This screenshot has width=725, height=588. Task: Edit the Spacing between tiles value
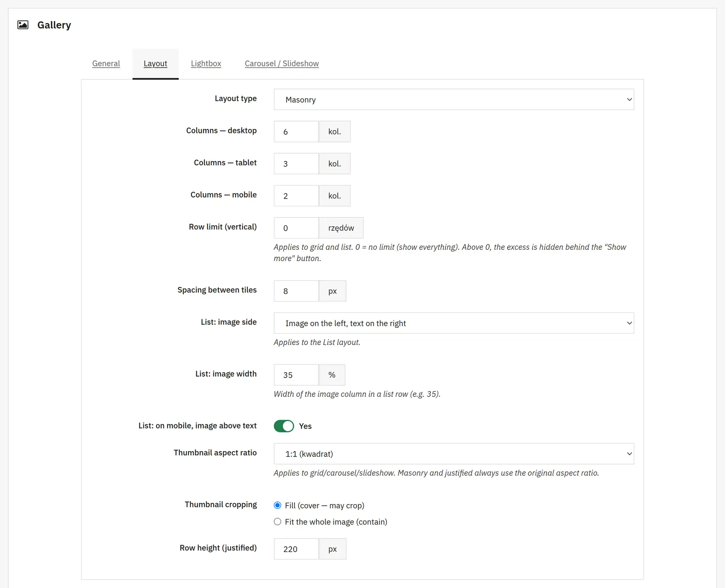(x=296, y=291)
